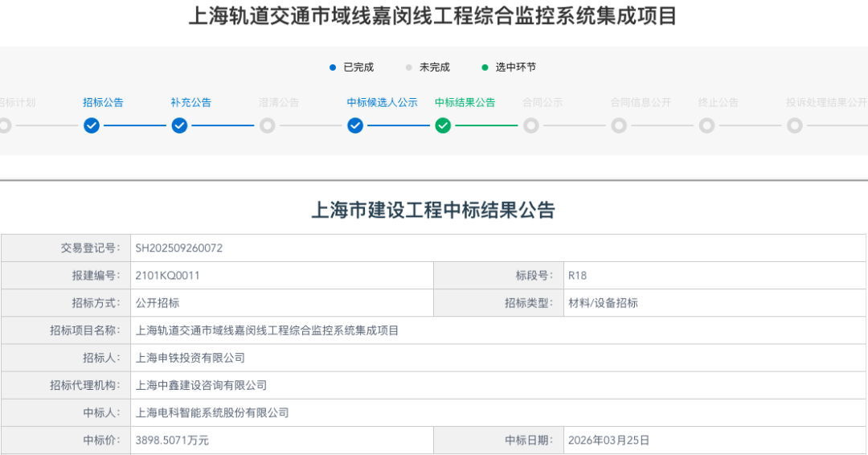
Task: Click the gray step circle under 投诉处理结果公开
Action: pos(795,125)
